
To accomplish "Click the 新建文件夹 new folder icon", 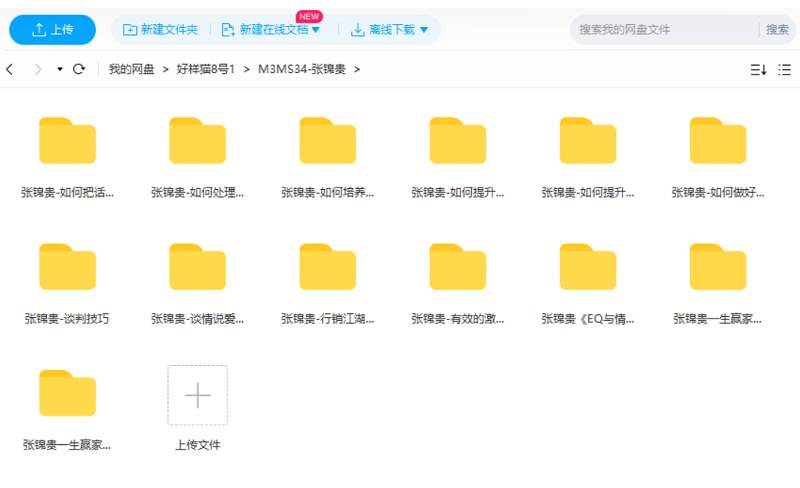I will [130, 30].
